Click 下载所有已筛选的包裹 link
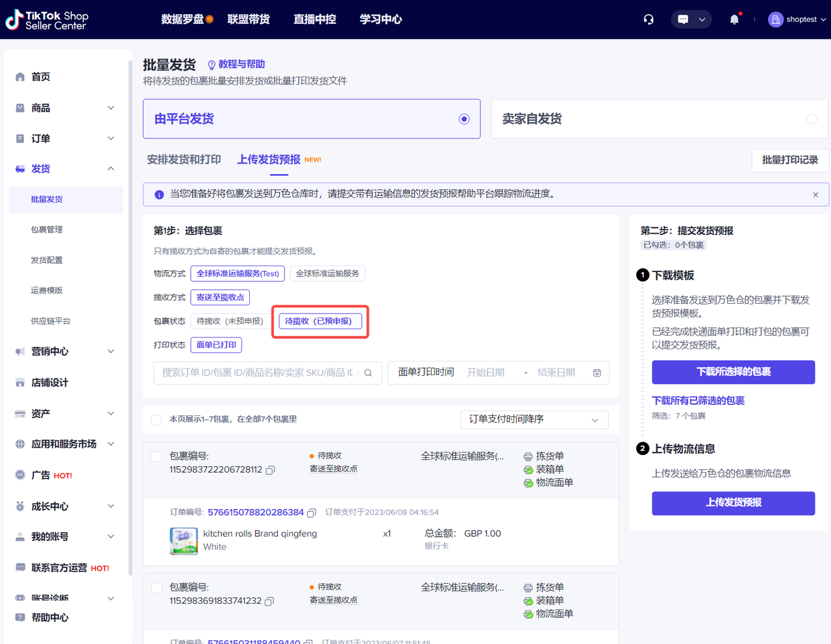This screenshot has width=831, height=644. pyautogui.click(x=698, y=401)
